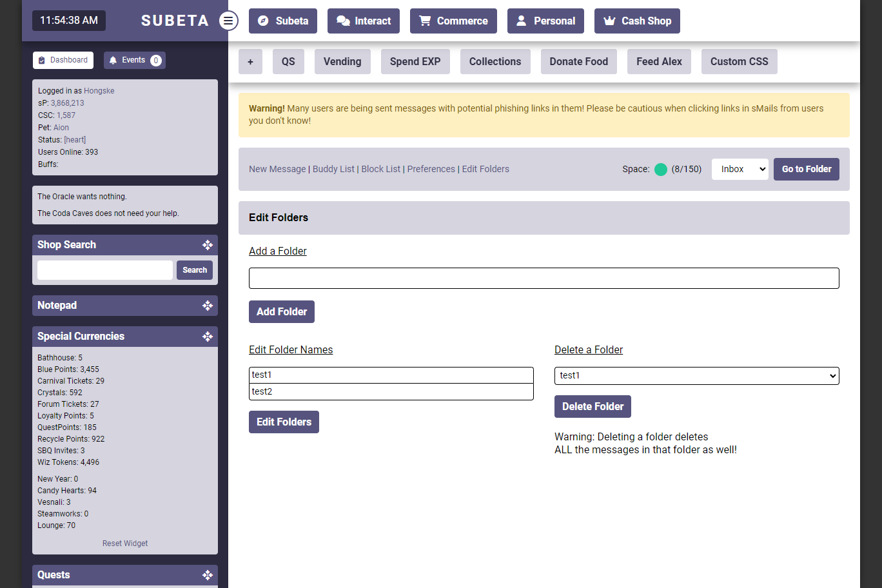Click the move icon on Special Currencies widget
This screenshot has width=882, height=588.
(x=208, y=337)
